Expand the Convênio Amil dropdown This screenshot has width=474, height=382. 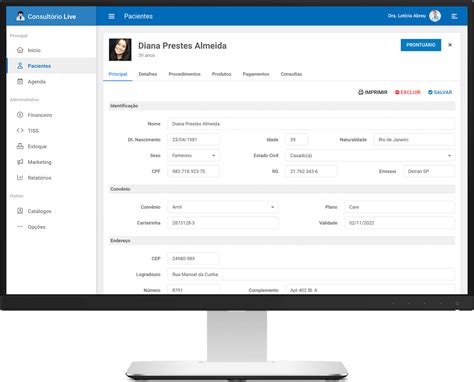click(223, 207)
